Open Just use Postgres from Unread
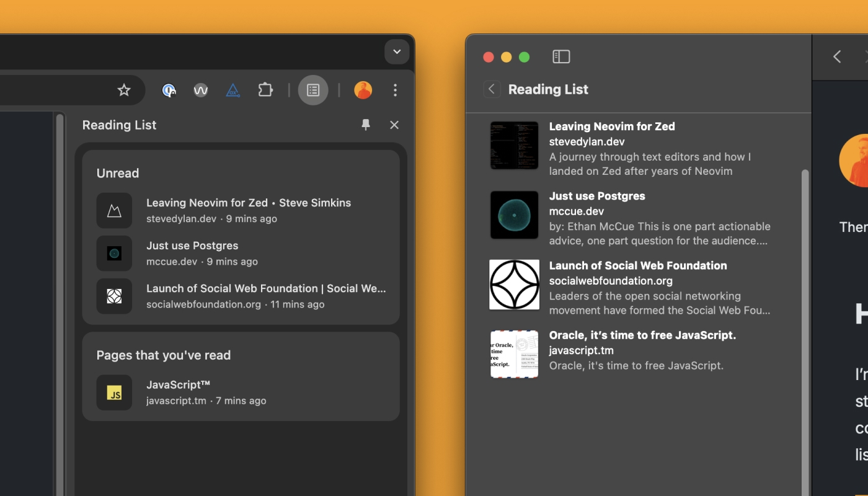The height and width of the screenshot is (496, 868). pyautogui.click(x=192, y=245)
